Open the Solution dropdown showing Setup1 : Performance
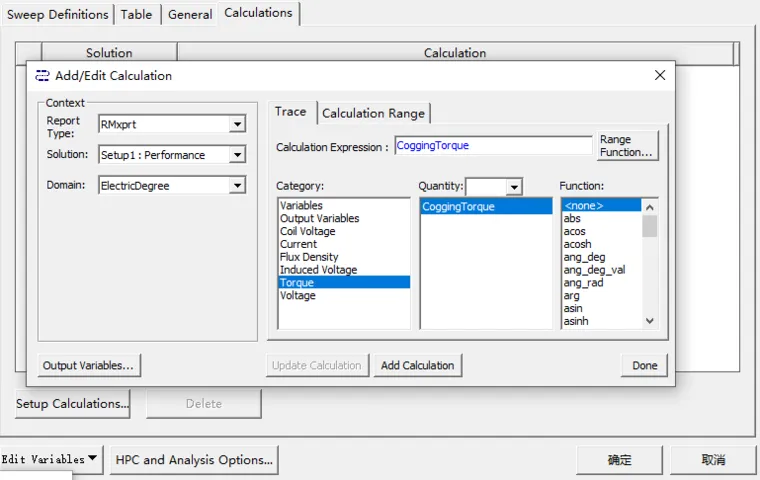Viewport: 760px width, 480px height. [x=237, y=155]
